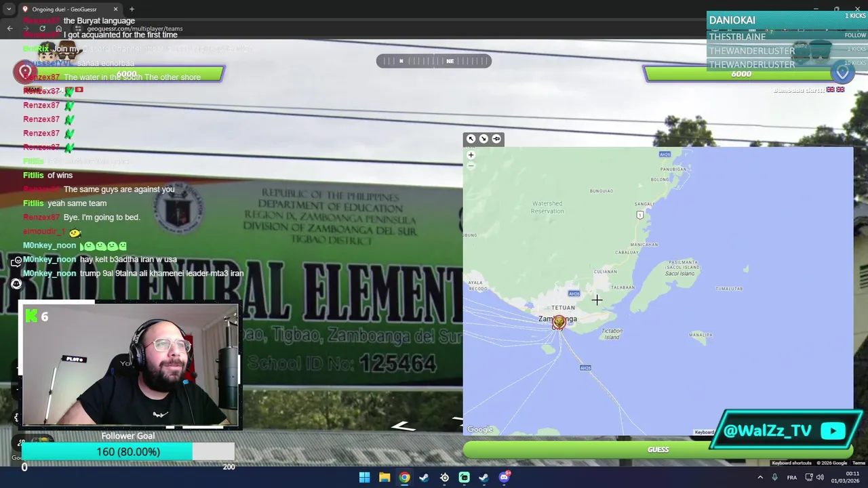Zoom in on the guess map
The image size is (868, 488).
point(471,155)
